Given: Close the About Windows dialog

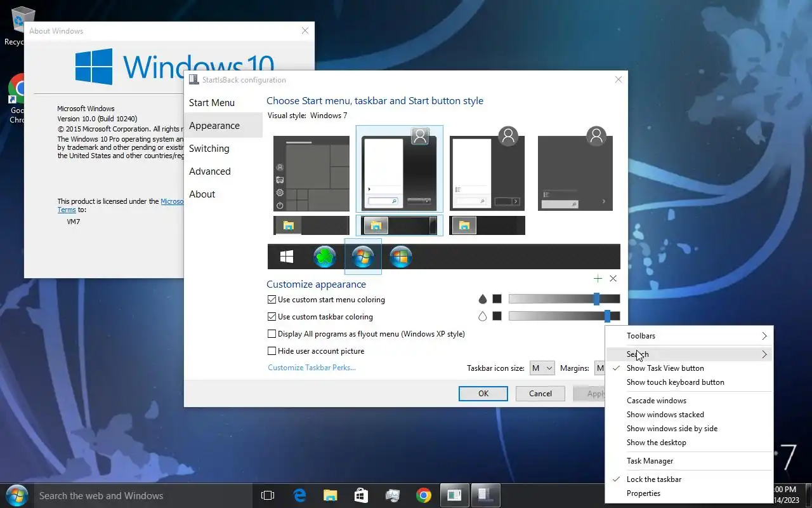Looking at the screenshot, I should tap(305, 30).
